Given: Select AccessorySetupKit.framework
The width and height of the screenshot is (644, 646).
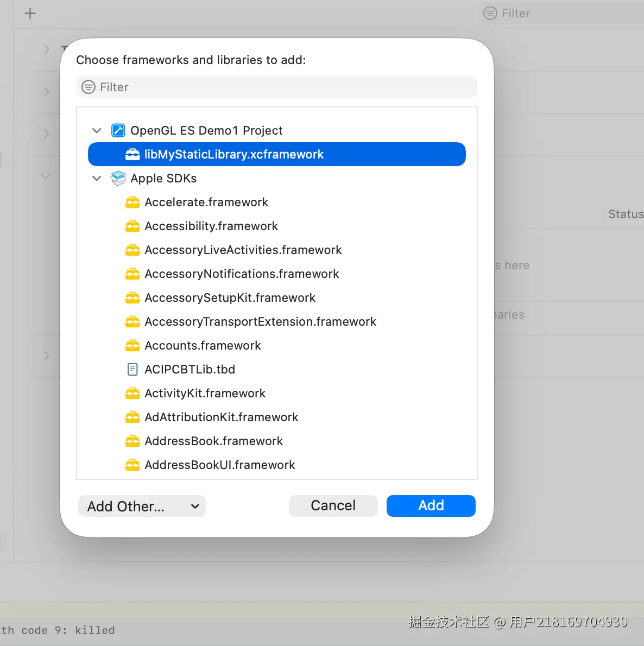Looking at the screenshot, I should pyautogui.click(x=276, y=298).
